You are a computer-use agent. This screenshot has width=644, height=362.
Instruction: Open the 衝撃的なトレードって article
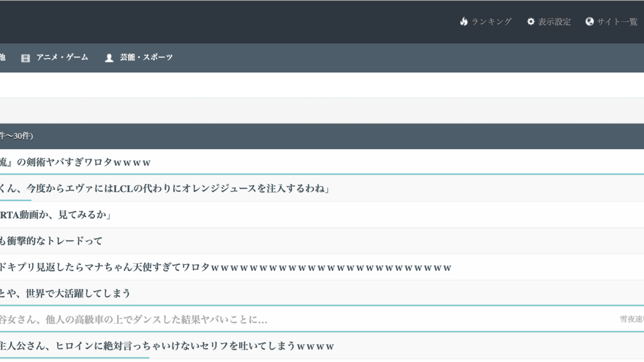[x=51, y=241]
